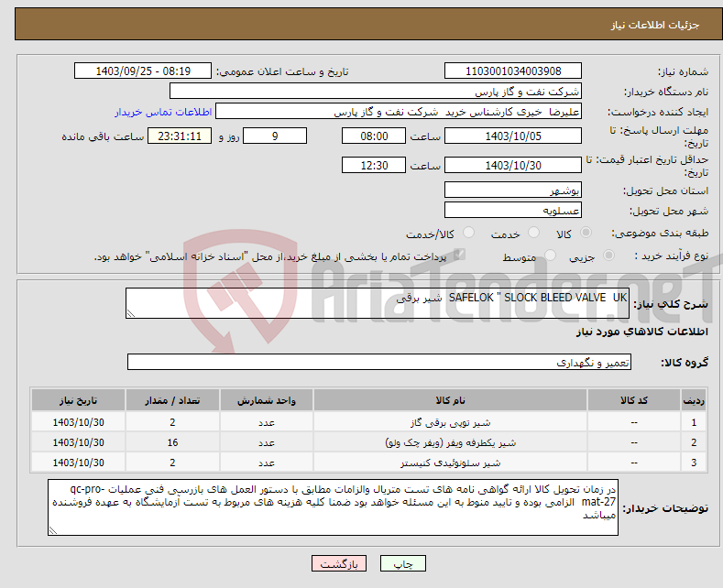
Task: Click the request creator field علیرضا خیری
Action: 399,112
